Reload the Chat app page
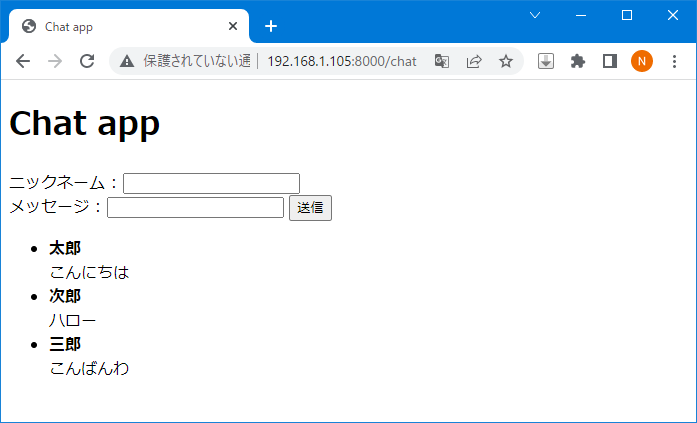 coord(87,61)
